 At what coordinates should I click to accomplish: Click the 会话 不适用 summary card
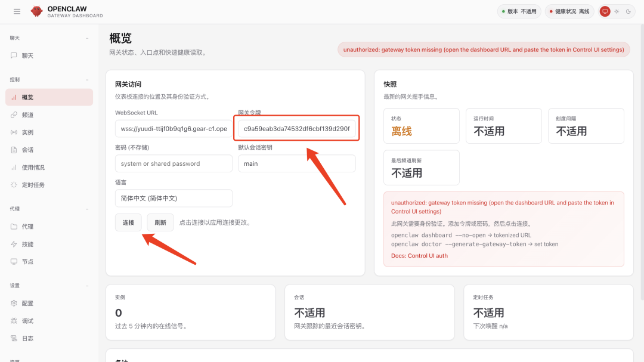[x=370, y=313]
